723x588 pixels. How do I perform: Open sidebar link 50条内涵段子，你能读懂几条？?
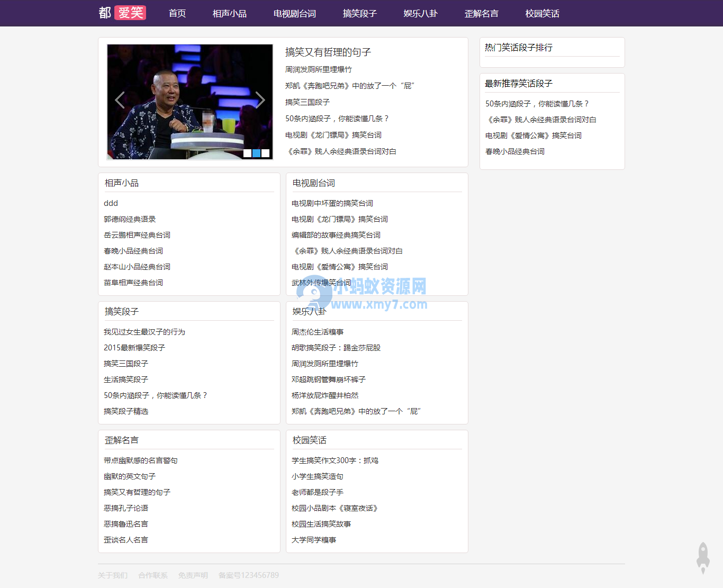[x=537, y=104]
